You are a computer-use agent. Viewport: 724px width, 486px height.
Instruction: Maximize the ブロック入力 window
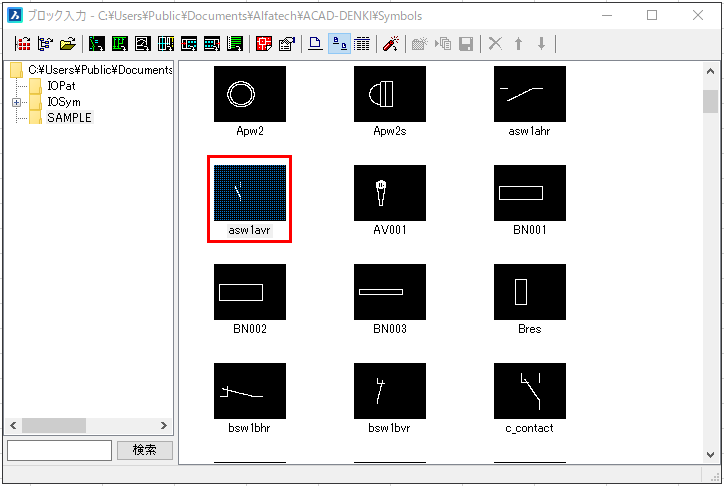pyautogui.click(x=652, y=16)
